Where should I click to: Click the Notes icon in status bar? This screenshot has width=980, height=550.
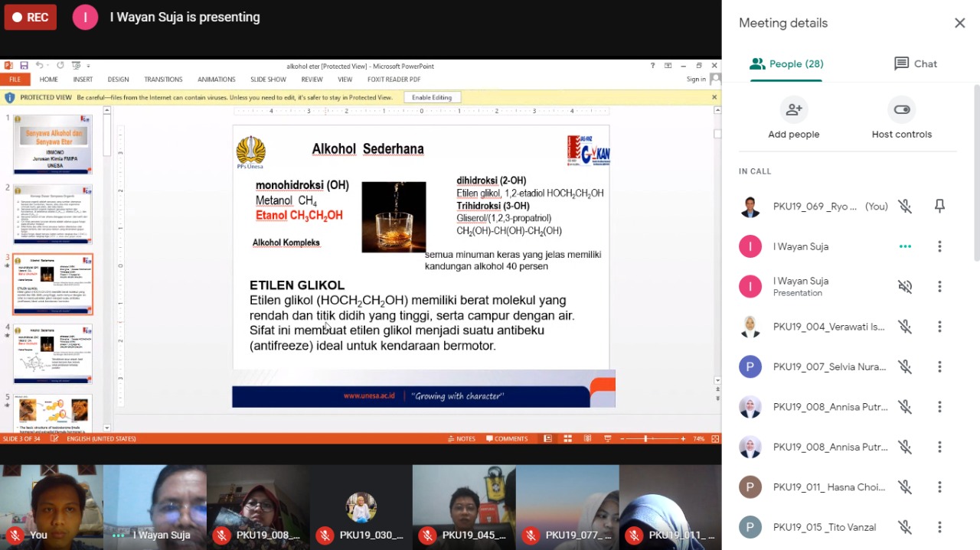point(462,439)
